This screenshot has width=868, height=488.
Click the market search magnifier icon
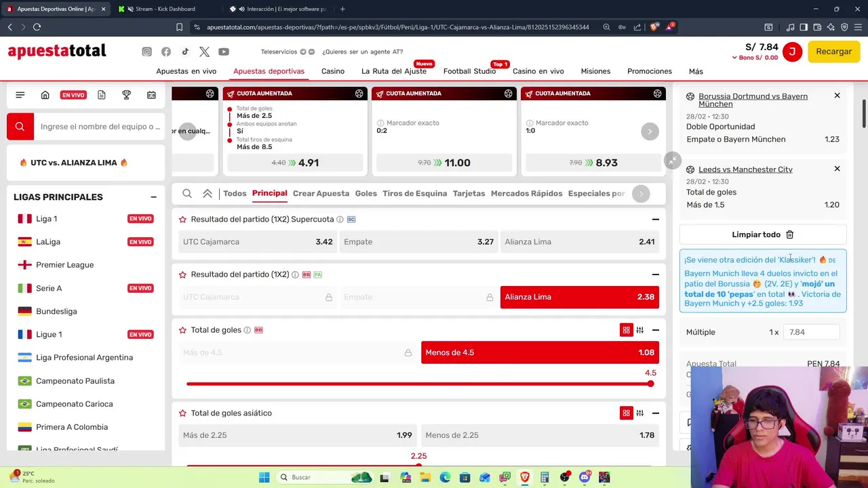point(187,194)
